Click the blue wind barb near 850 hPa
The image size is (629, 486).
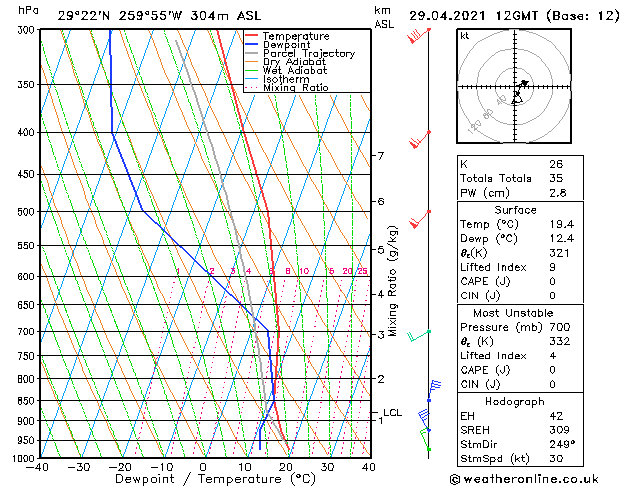pyautogui.click(x=434, y=391)
